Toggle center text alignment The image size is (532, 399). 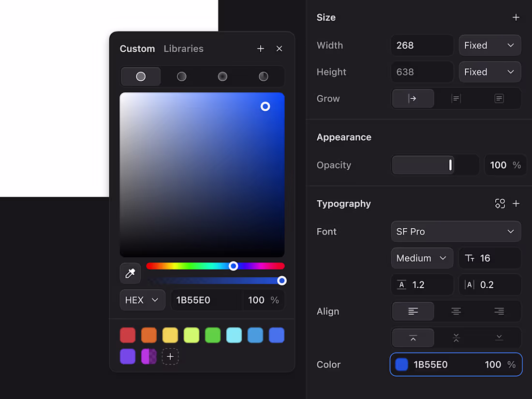456,311
